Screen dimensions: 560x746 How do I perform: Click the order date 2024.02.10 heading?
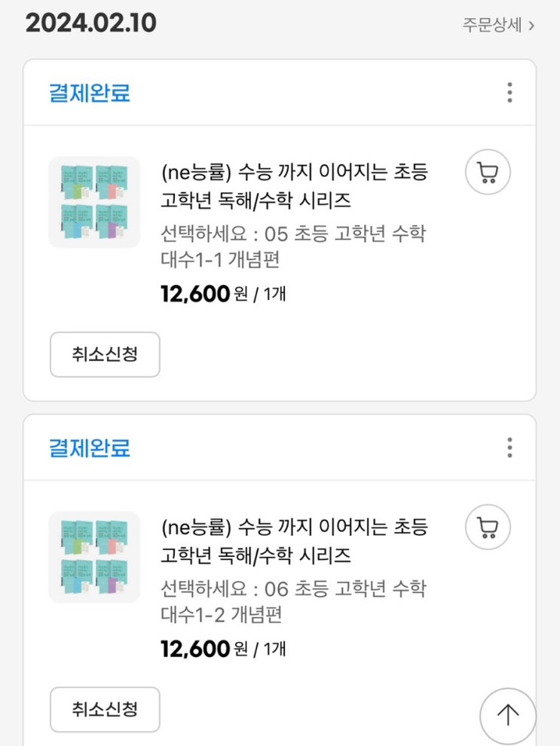coord(91,23)
